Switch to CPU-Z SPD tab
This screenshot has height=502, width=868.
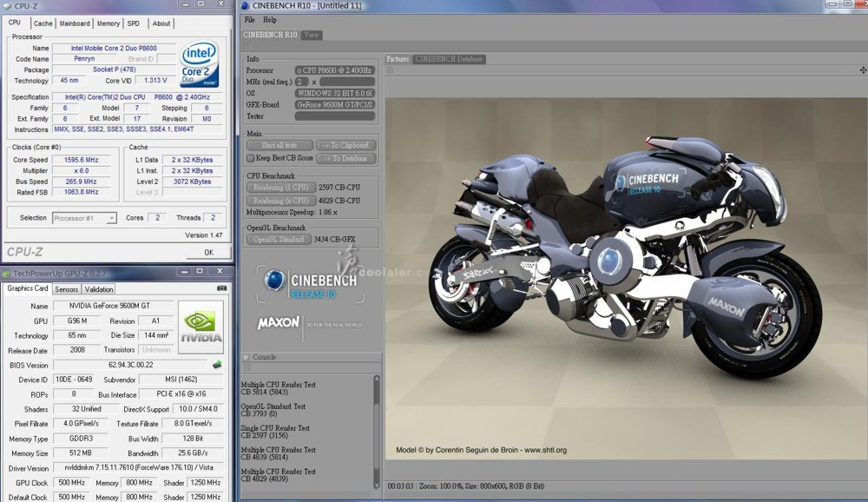click(134, 23)
